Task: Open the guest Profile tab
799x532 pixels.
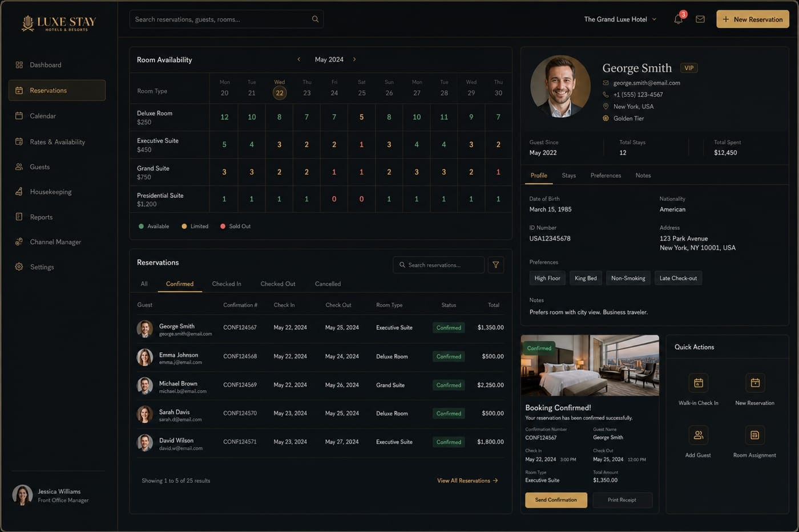Action: 539,176
